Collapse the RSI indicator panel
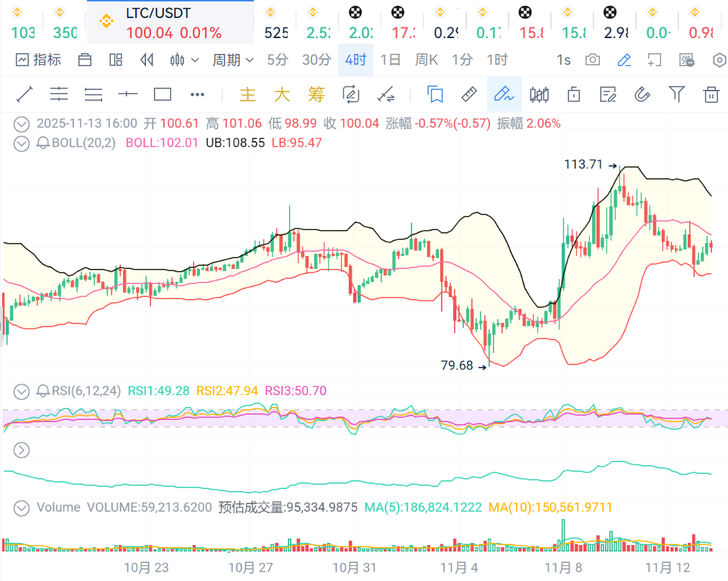 (x=22, y=391)
